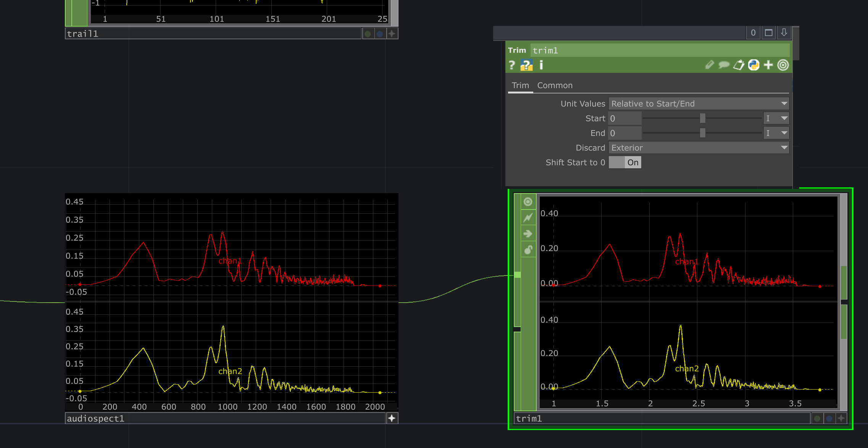Adjust the End value slider handle
This screenshot has height=448, width=868.
[x=702, y=133]
